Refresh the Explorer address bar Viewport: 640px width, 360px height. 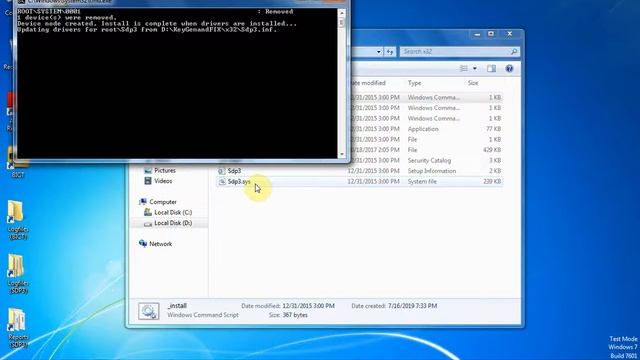(390, 52)
